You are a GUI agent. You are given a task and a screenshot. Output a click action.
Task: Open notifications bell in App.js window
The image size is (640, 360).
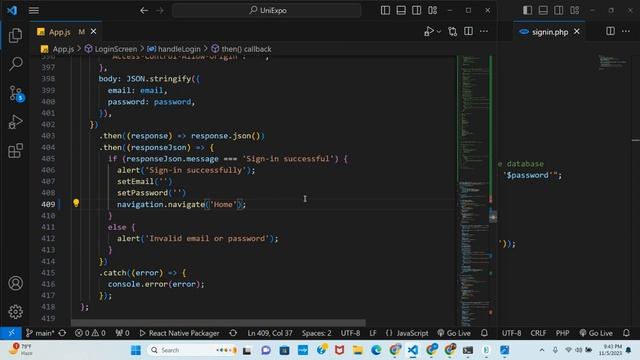484,333
